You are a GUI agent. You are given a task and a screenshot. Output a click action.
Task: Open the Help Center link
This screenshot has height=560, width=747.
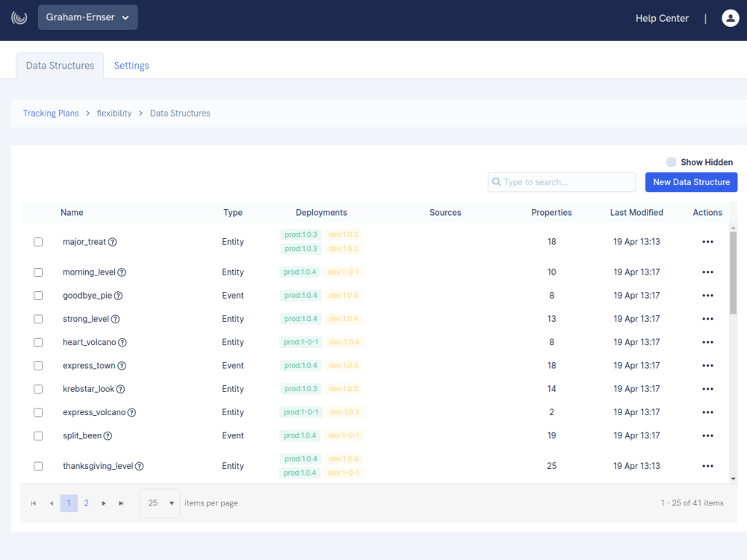[662, 19]
